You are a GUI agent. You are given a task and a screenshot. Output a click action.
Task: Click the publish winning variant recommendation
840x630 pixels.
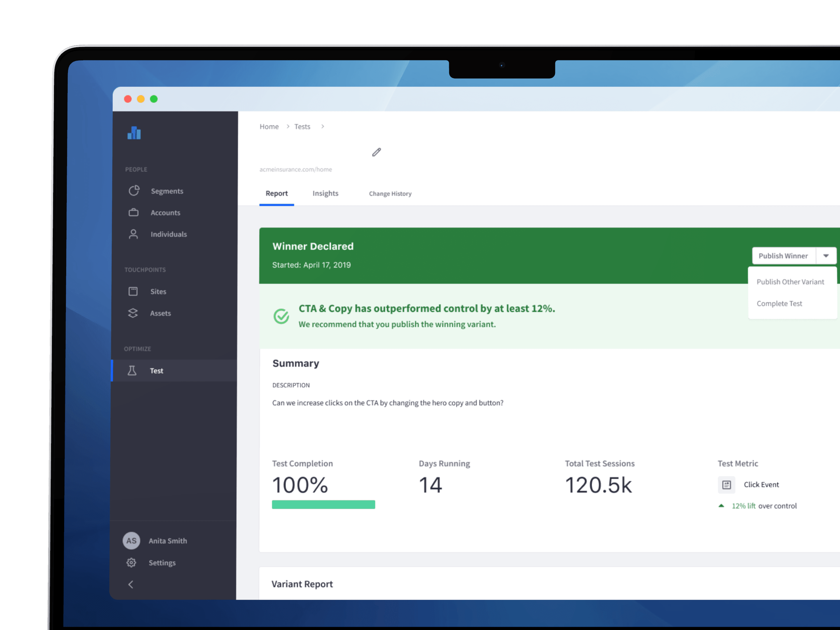pyautogui.click(x=397, y=324)
